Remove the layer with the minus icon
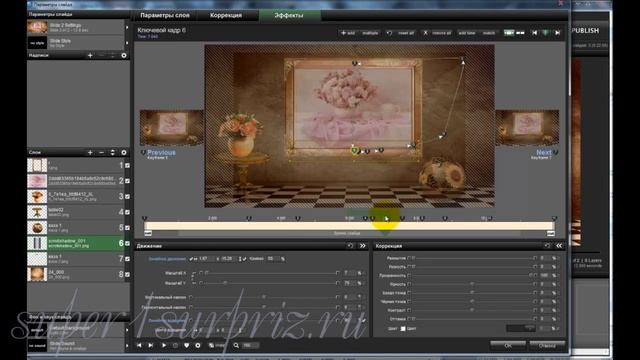The width and height of the screenshot is (640, 360). coord(102,153)
